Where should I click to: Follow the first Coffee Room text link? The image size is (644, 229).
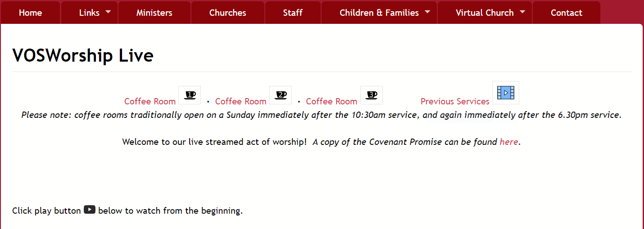(x=150, y=101)
